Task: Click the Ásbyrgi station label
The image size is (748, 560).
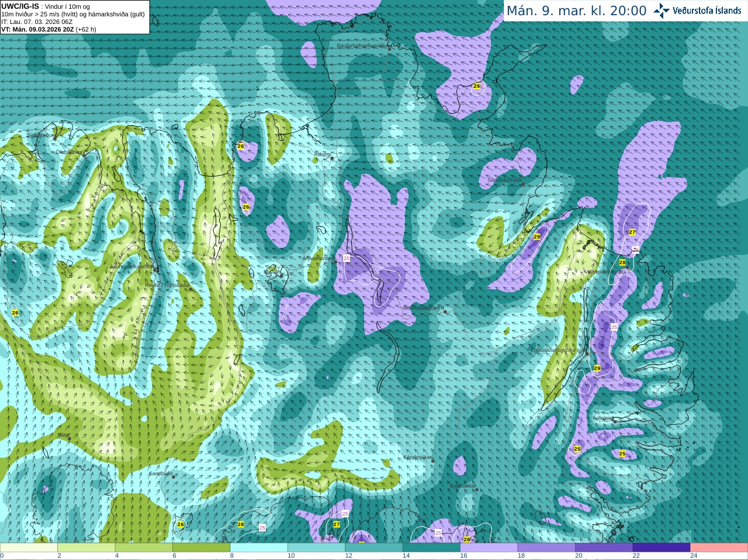Action: (323, 154)
